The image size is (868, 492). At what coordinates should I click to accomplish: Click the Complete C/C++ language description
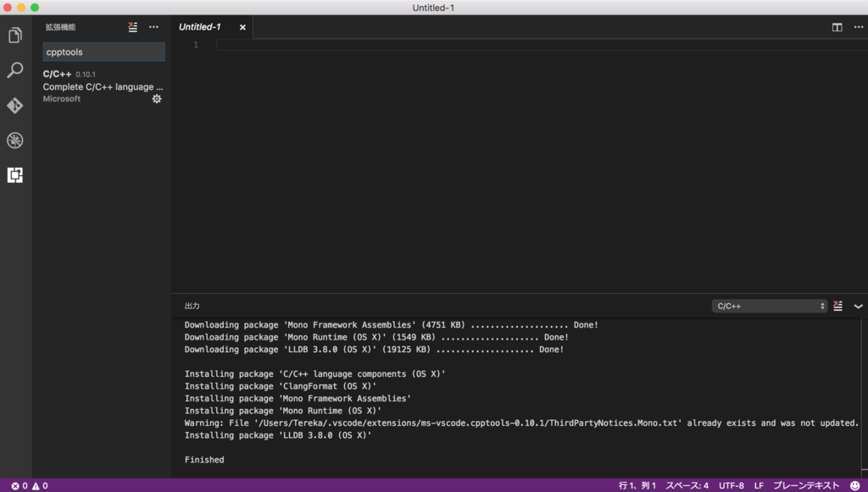[x=103, y=86]
